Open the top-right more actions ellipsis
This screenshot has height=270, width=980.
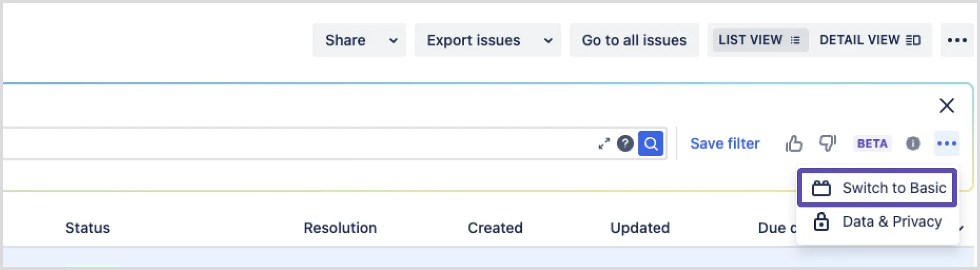coord(957,40)
